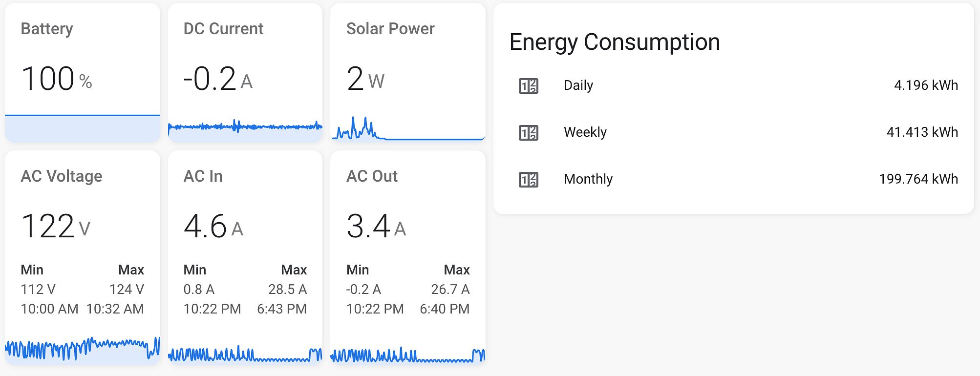This screenshot has width=980, height=376.
Task: Select the Daily consumption row label
Action: (578, 85)
